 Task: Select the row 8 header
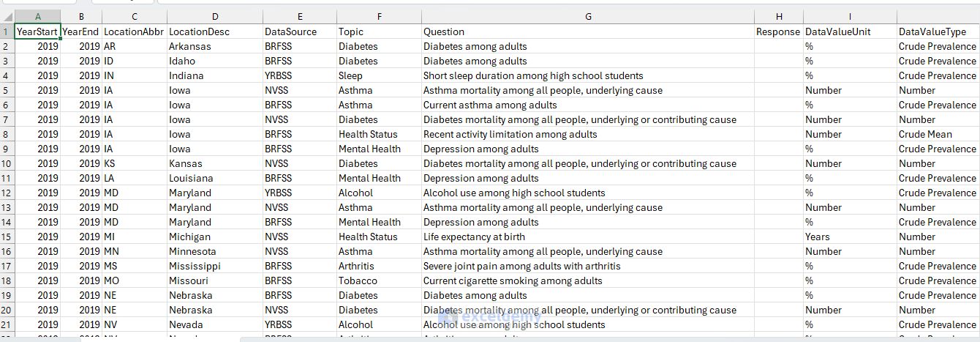(x=7, y=134)
